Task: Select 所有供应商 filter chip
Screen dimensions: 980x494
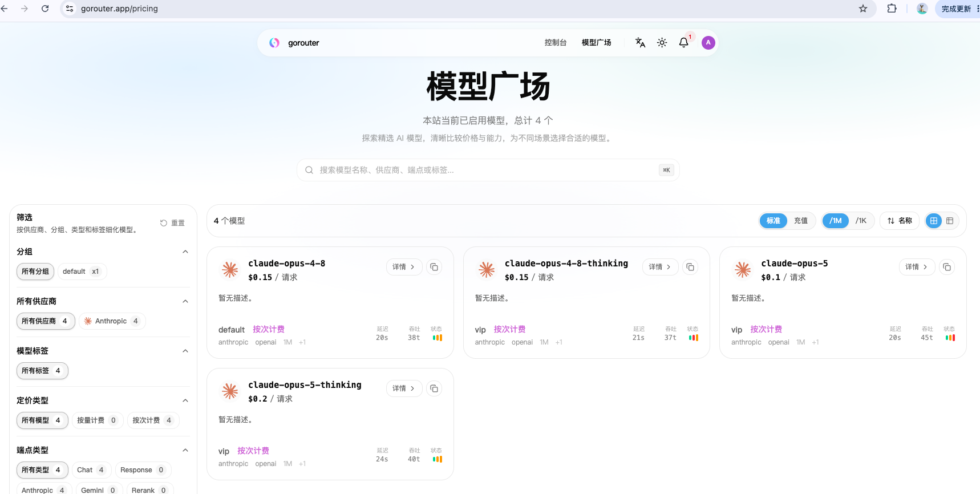Action: click(46, 321)
